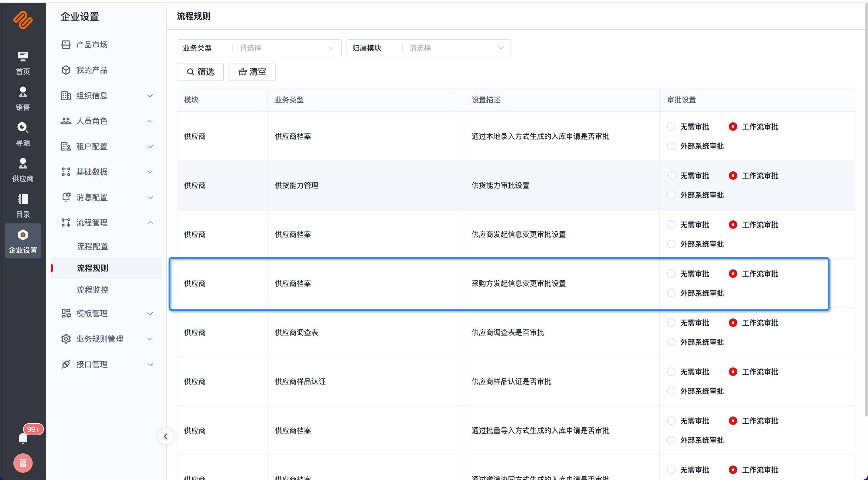Select 无需审批 for 通过本地录入方式 row
The image size is (868, 480).
(671, 127)
